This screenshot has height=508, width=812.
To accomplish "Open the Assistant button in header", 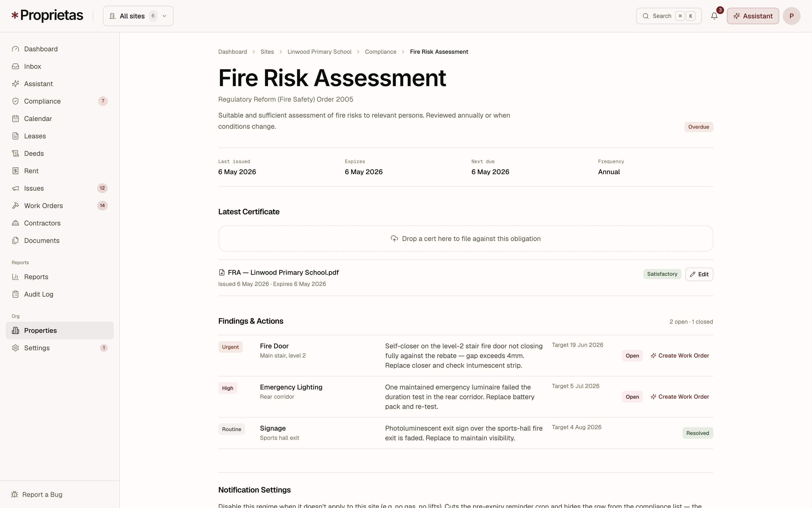I will click(753, 16).
